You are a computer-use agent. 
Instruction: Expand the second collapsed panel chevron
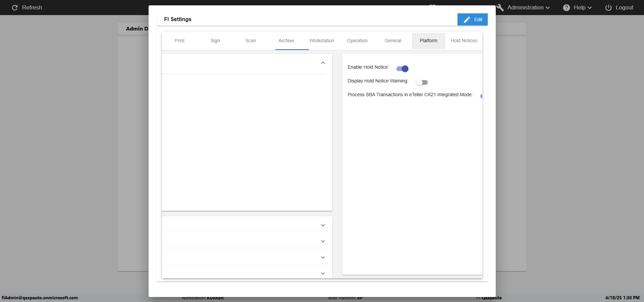(x=323, y=241)
